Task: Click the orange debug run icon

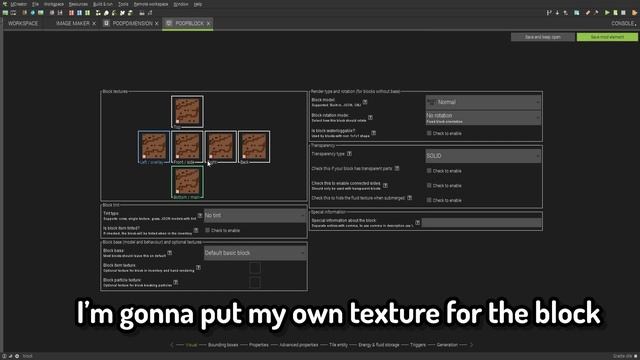Action: pos(634,13)
